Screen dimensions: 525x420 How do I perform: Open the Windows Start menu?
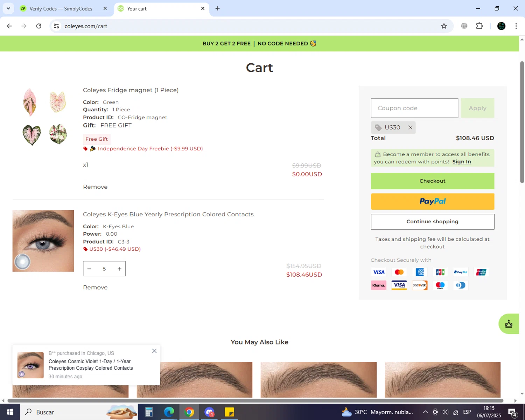click(x=10, y=412)
